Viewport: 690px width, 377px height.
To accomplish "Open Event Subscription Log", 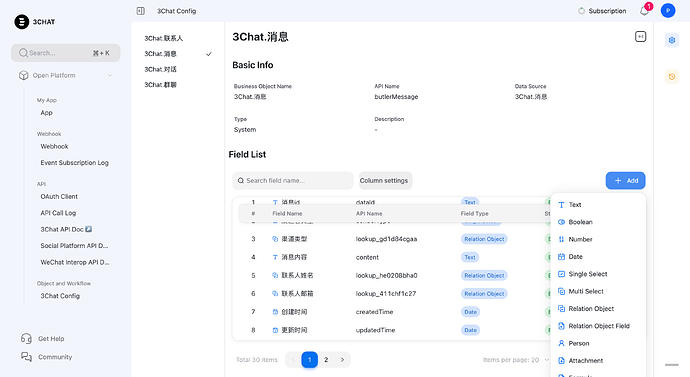I will (x=74, y=163).
